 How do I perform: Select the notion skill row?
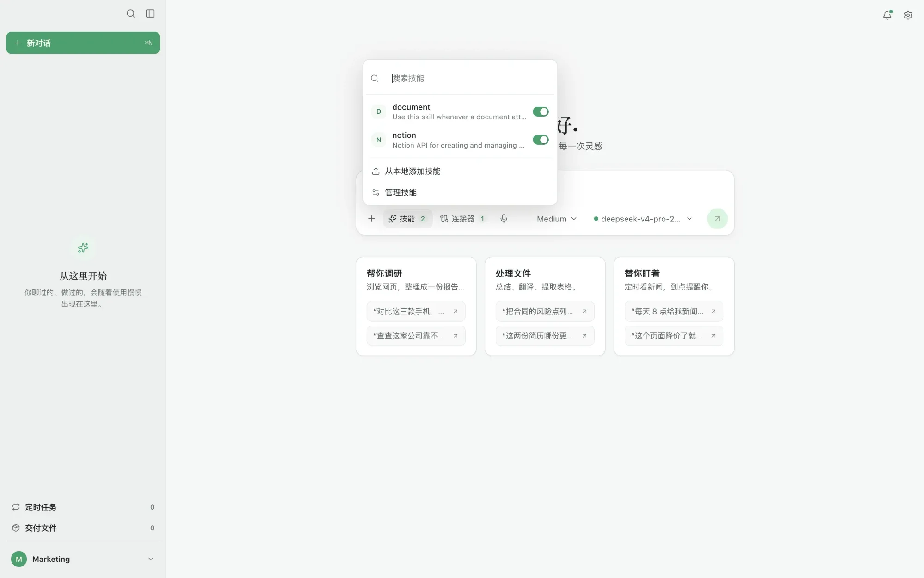[460, 140]
